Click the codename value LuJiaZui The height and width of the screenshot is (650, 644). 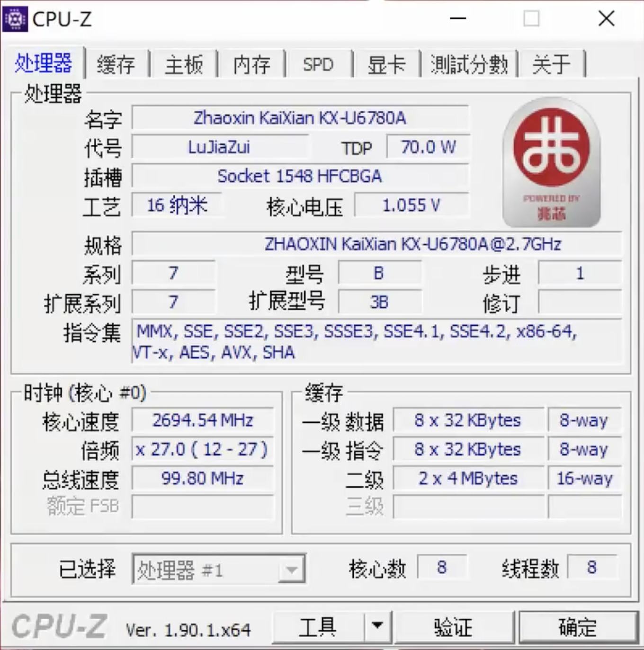point(219,147)
